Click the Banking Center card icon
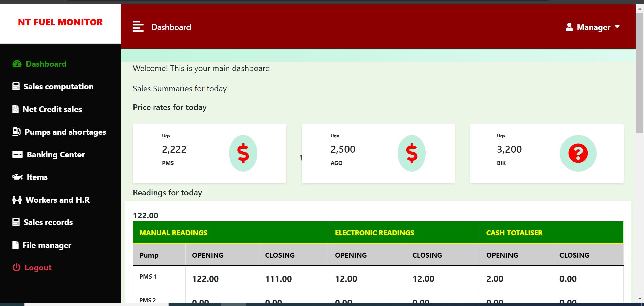 tap(17, 154)
